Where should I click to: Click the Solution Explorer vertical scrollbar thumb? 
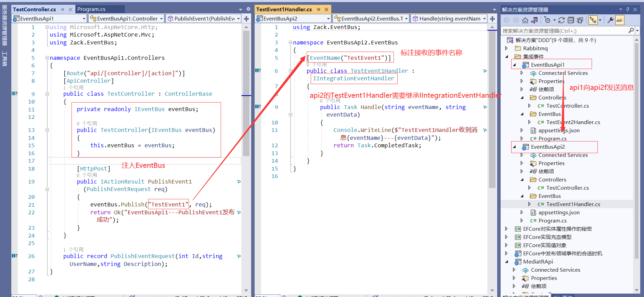636,150
